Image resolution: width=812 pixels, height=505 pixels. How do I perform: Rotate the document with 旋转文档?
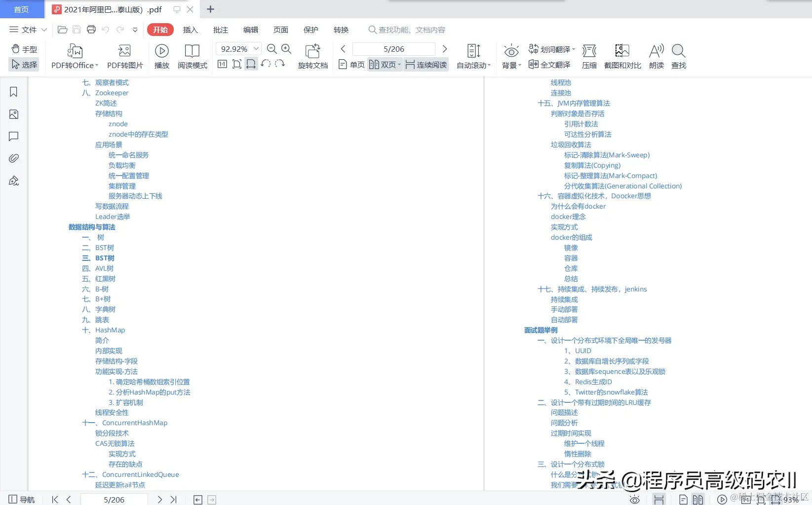pyautogui.click(x=312, y=56)
